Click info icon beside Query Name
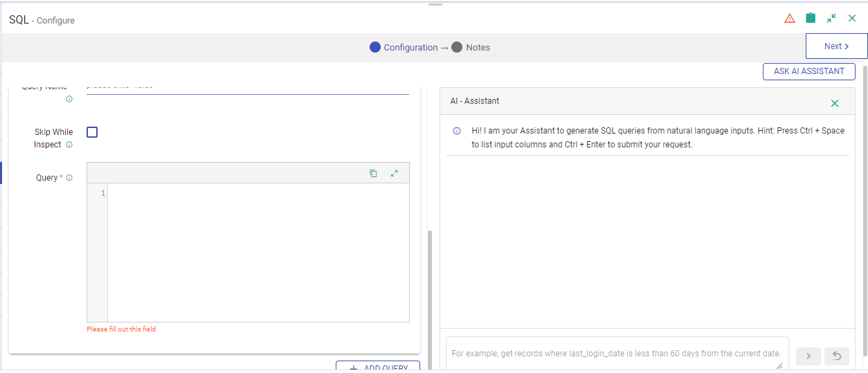The width and height of the screenshot is (868, 373). click(69, 99)
